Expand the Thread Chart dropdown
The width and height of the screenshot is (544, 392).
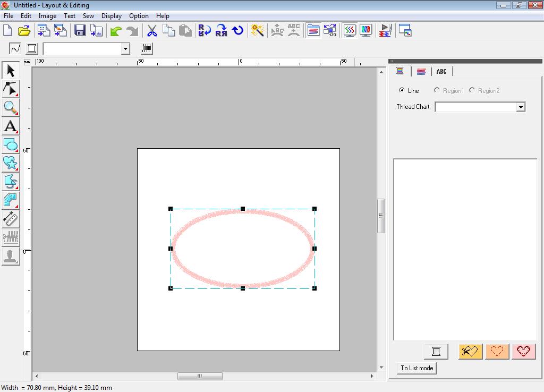521,107
